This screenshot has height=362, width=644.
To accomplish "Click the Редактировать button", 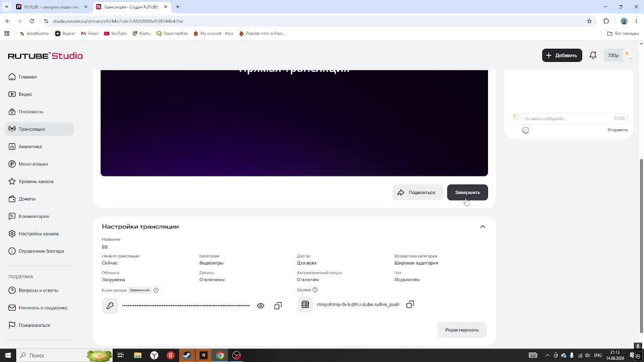I will click(462, 330).
